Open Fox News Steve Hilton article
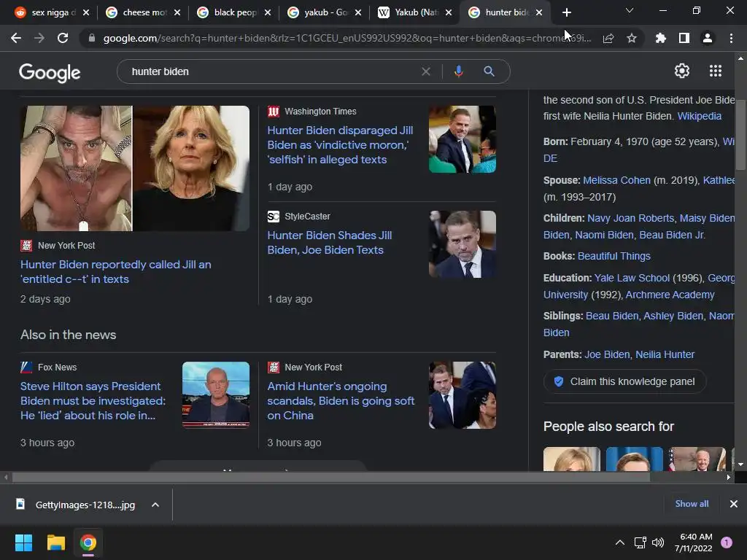The width and height of the screenshot is (747, 560). 93,400
